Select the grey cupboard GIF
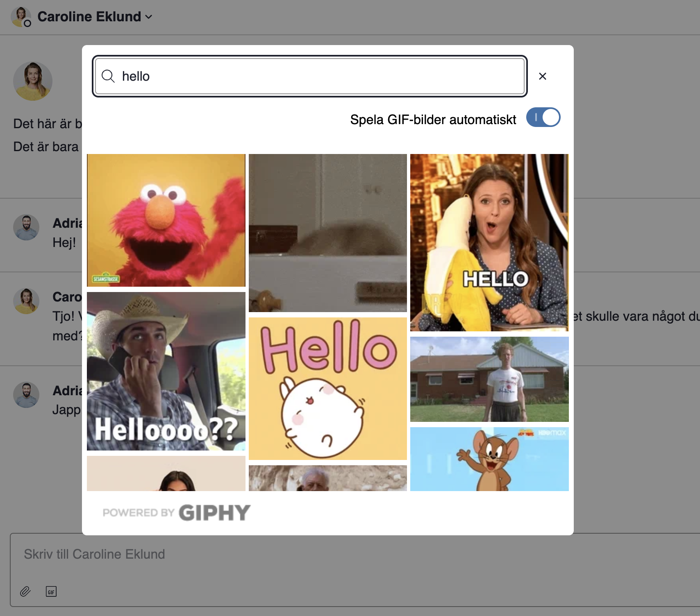 (328, 233)
